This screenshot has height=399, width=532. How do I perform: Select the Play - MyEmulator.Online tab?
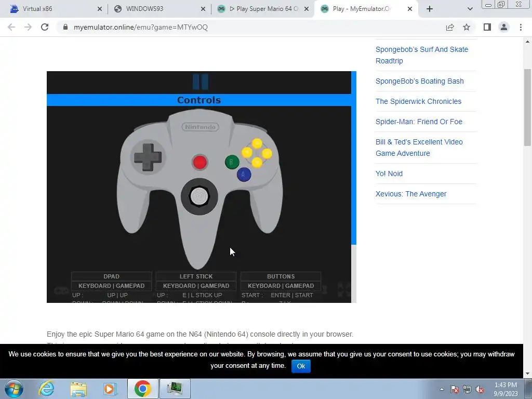(366, 9)
